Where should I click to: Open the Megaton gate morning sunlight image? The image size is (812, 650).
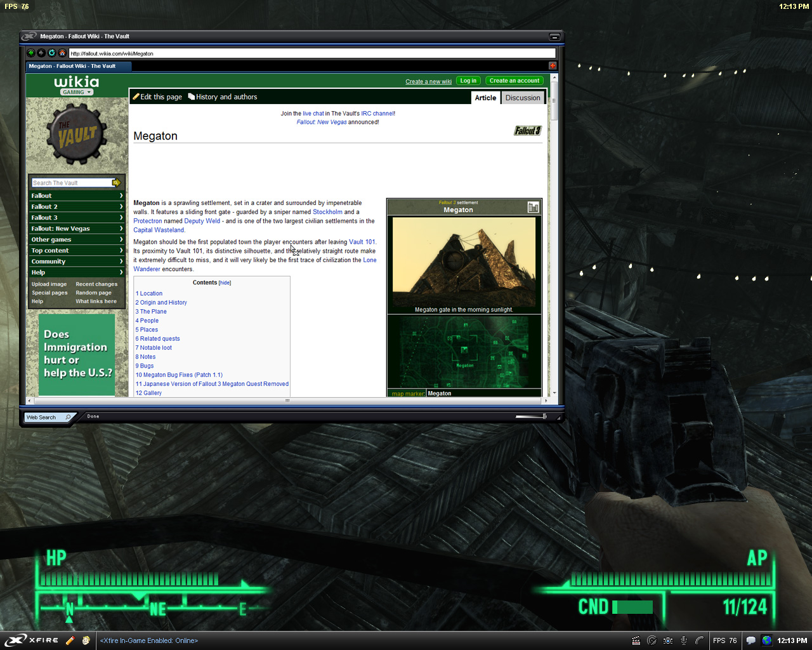pyautogui.click(x=464, y=262)
